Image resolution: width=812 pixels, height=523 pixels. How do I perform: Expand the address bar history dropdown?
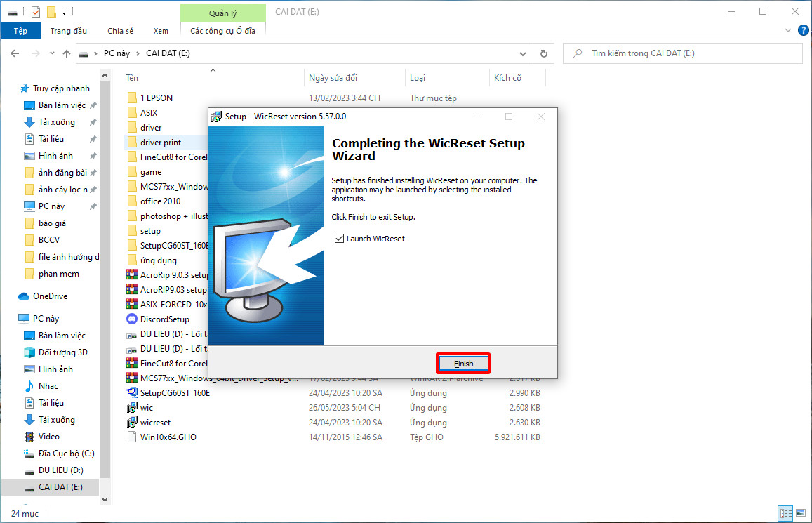coord(523,53)
